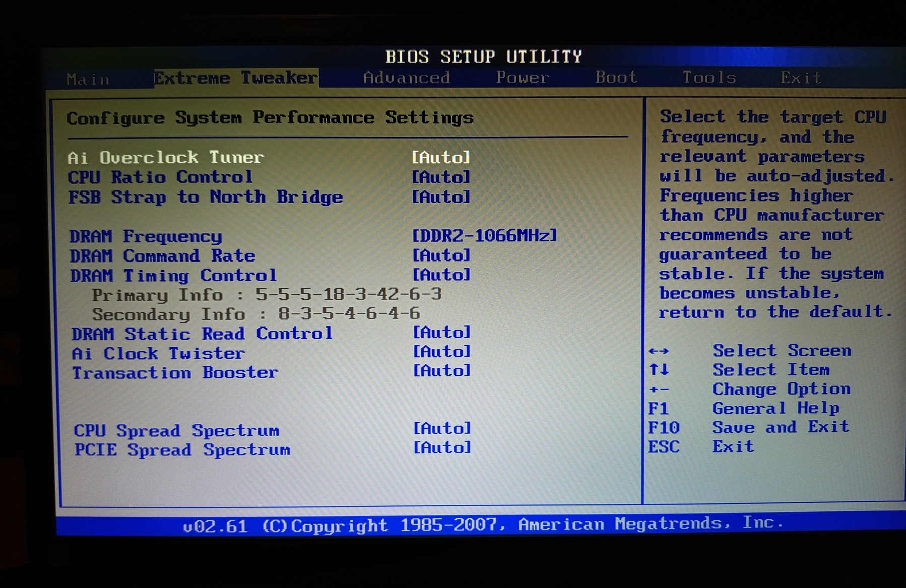Click the American Megatrends copyright footer
Image resolution: width=906 pixels, height=588 pixels.
pyautogui.click(x=483, y=525)
